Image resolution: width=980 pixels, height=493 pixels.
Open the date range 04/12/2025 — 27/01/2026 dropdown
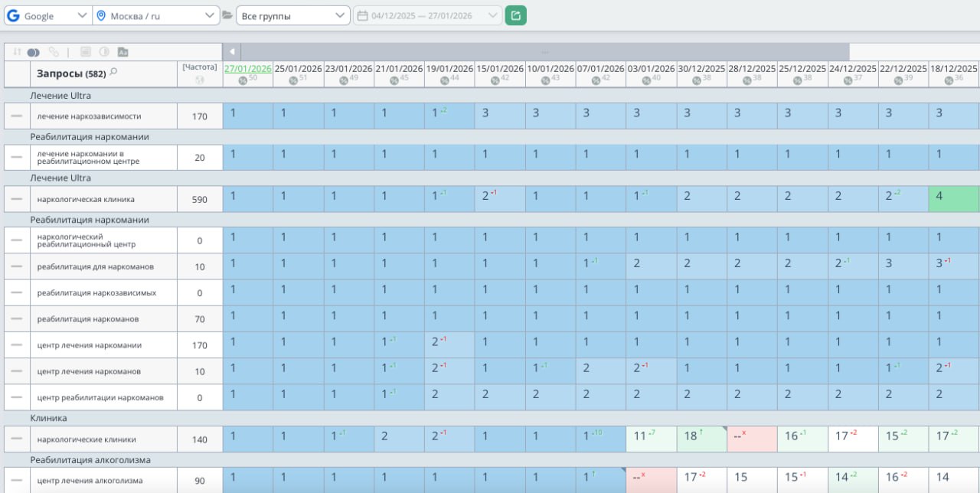pos(428,15)
